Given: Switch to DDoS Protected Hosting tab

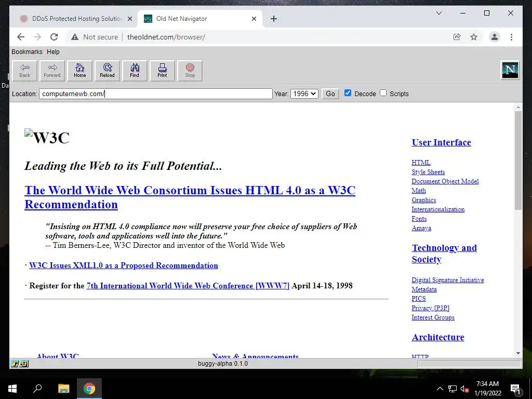Looking at the screenshot, I should point(76,19).
